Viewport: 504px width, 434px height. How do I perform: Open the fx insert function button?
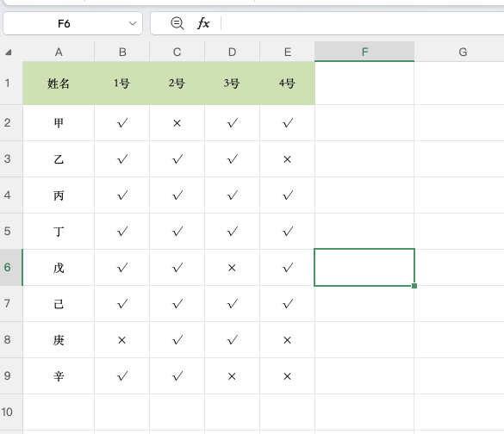(203, 23)
